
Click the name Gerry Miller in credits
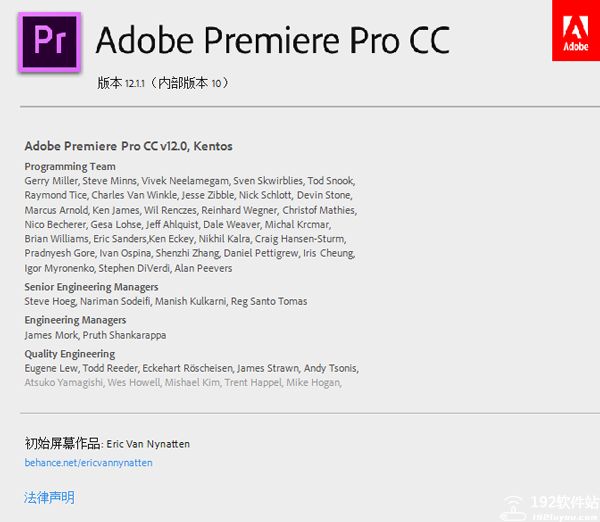(51, 181)
